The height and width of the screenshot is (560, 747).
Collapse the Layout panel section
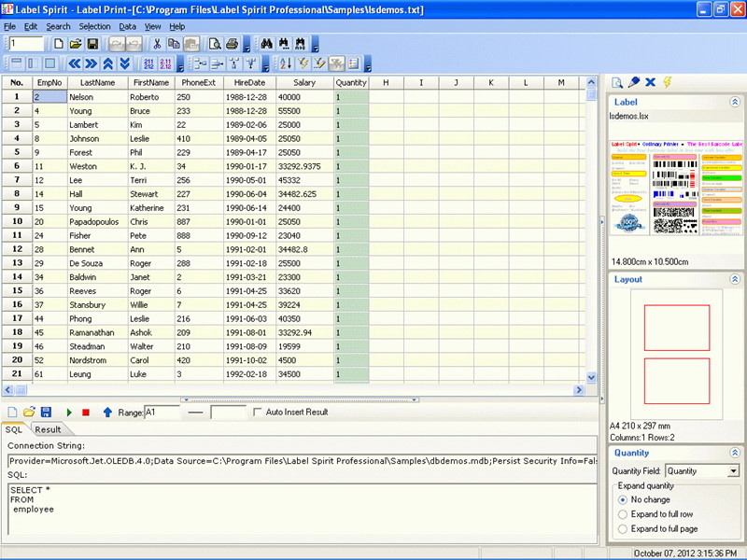click(734, 279)
